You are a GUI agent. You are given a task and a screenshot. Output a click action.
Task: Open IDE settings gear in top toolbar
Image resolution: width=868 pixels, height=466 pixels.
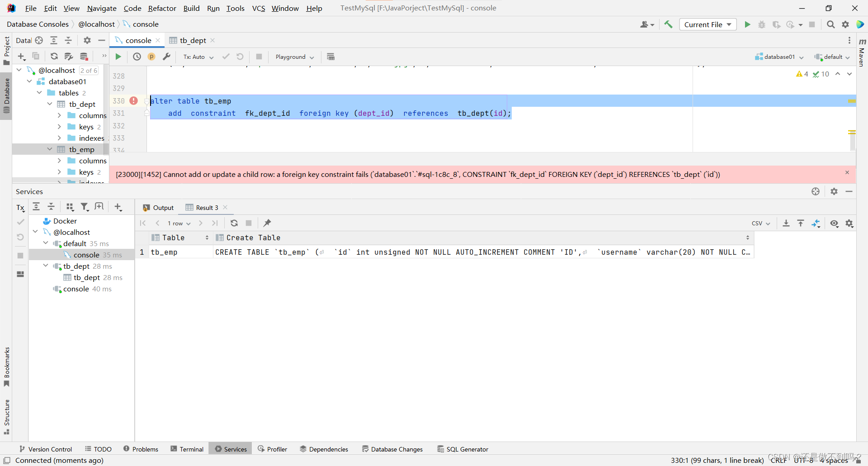pos(845,24)
